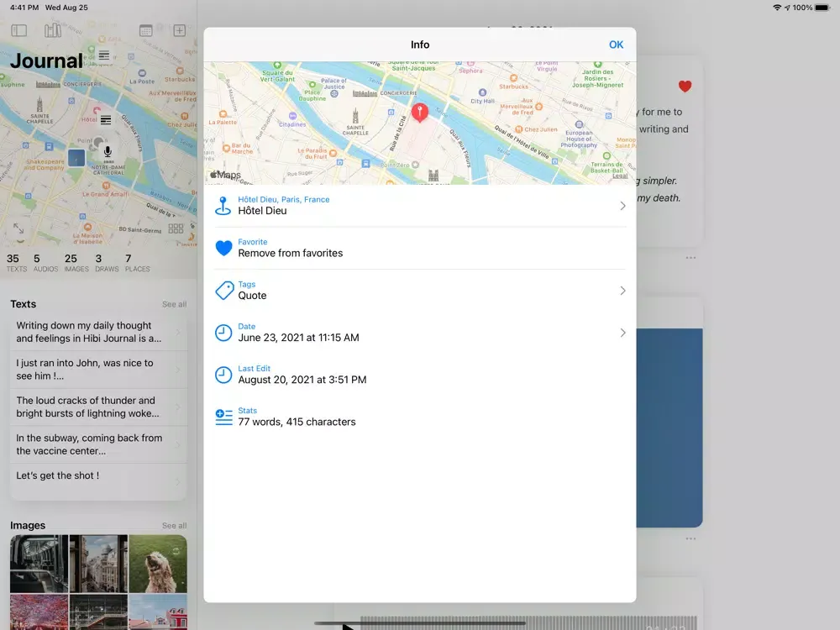
Task: Click the play button of audio entry
Action: 348,627
